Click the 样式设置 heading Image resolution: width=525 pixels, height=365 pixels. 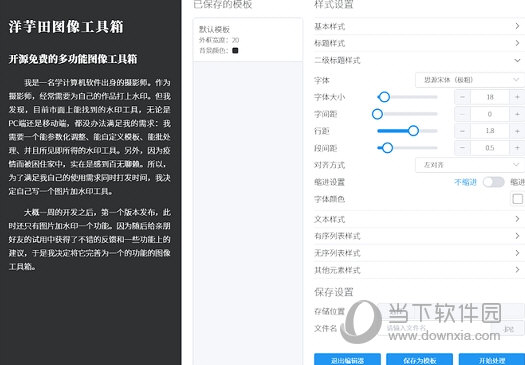[333, 4]
